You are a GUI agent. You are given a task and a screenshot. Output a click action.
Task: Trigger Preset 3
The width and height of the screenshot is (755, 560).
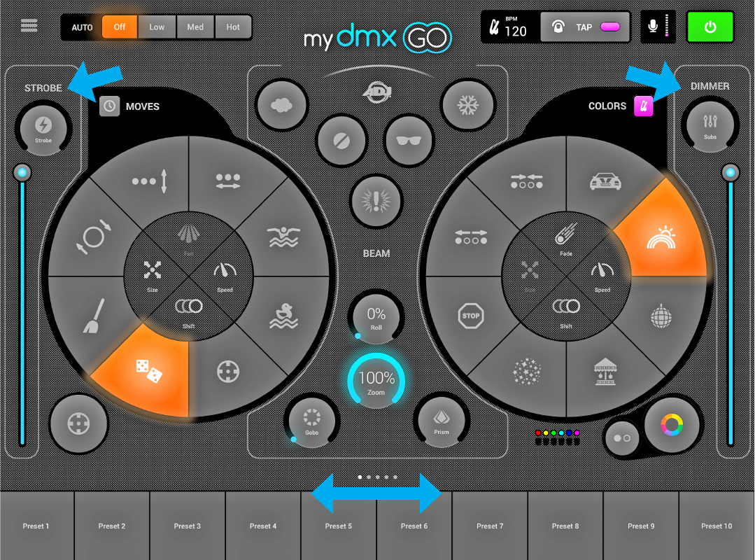pyautogui.click(x=188, y=526)
